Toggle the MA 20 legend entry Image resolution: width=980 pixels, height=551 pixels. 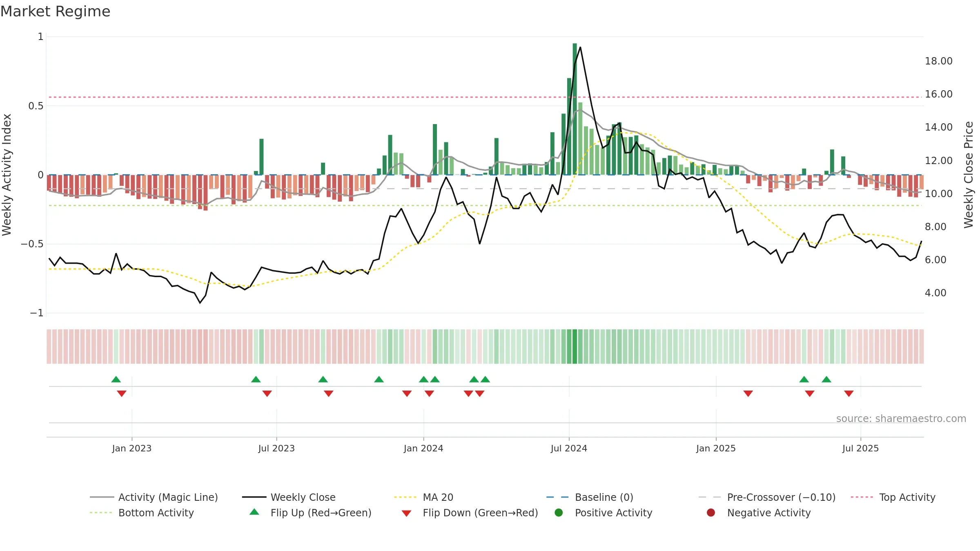pyautogui.click(x=423, y=497)
